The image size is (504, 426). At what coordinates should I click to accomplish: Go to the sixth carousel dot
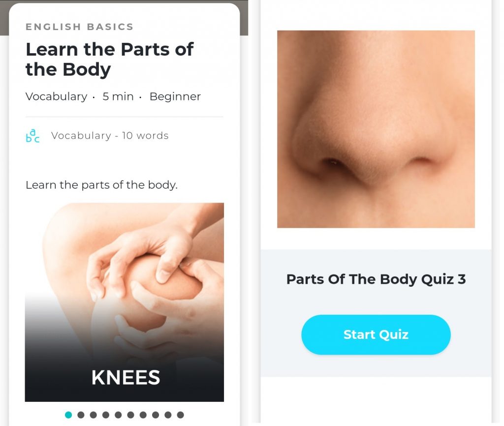[130, 415]
